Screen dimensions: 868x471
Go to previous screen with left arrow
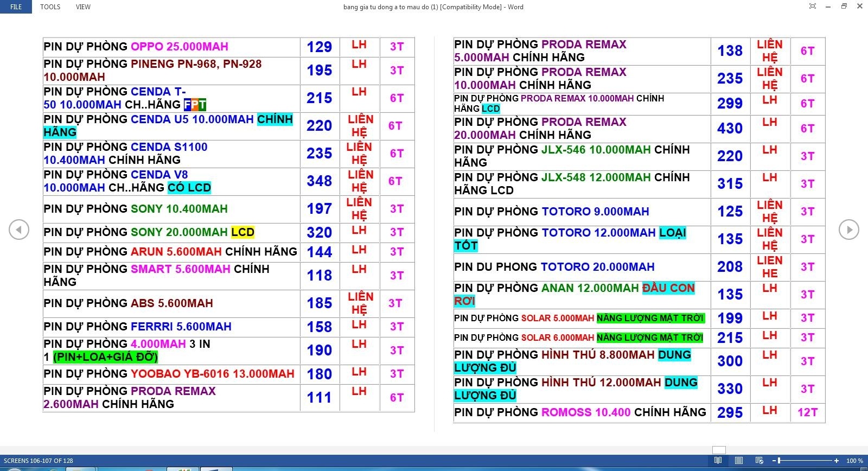pyautogui.click(x=19, y=230)
